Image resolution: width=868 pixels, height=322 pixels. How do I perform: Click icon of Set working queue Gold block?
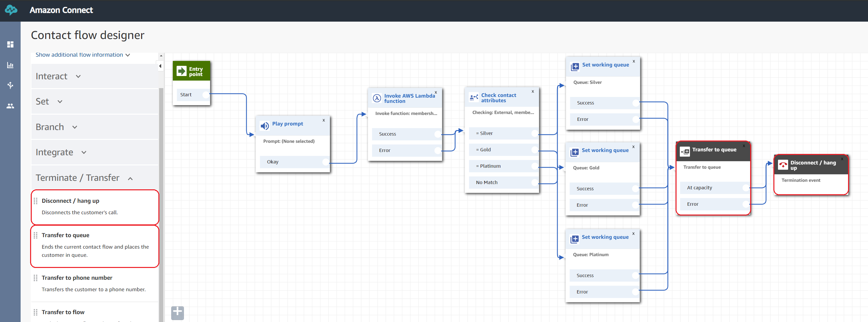click(x=575, y=152)
